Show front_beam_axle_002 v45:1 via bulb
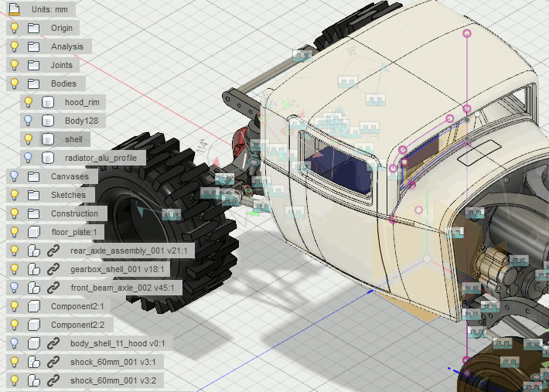The width and height of the screenshot is (549, 392). [15, 288]
